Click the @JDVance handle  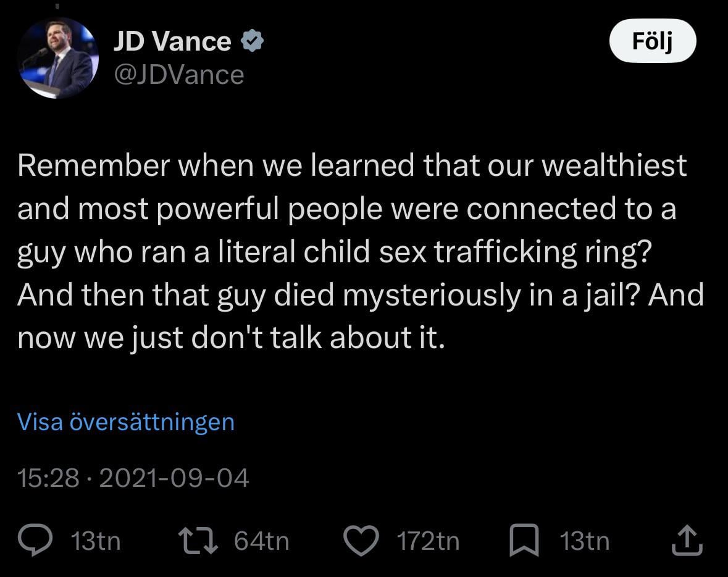point(178,75)
